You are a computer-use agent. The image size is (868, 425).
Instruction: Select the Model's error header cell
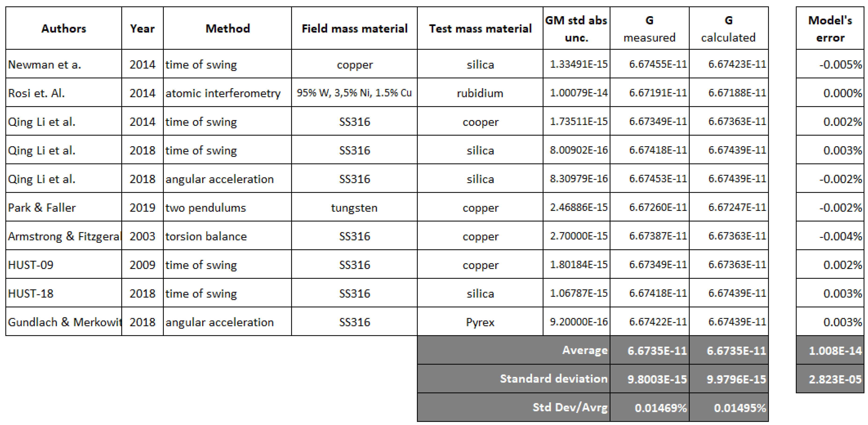[830, 29]
